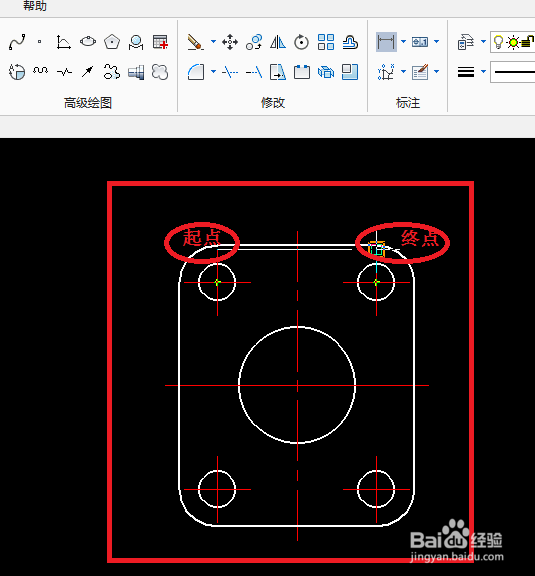535x576 pixels.
Task: Expand the Layer manager dropdown arrow
Action: pyautogui.click(x=484, y=42)
